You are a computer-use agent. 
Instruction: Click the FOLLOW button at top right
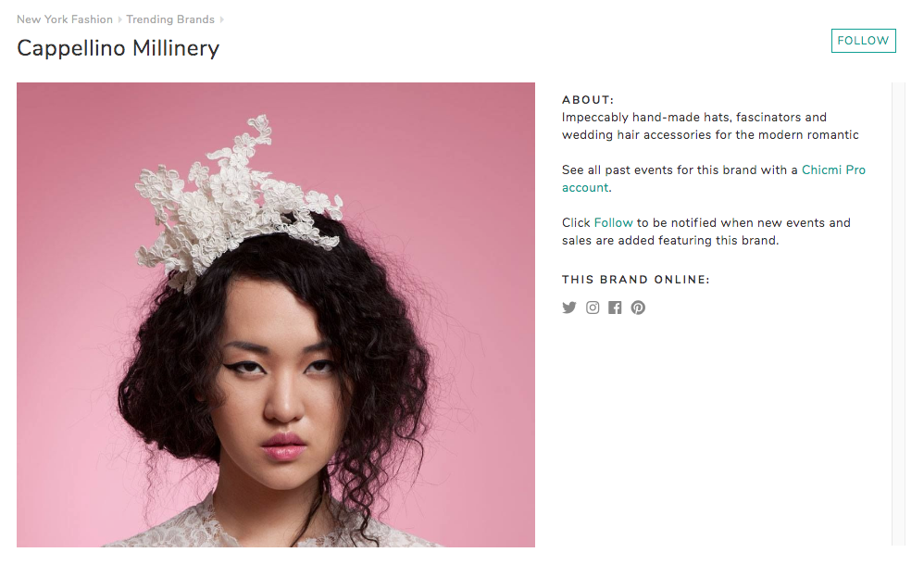(863, 41)
